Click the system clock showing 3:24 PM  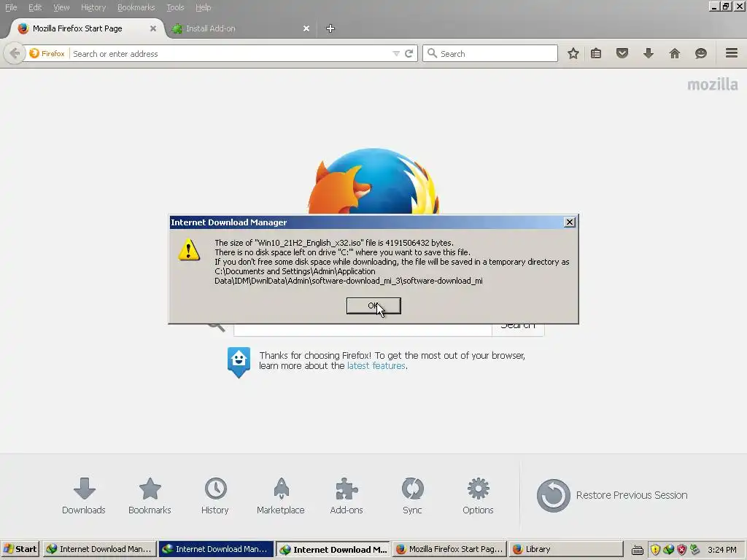721,550
